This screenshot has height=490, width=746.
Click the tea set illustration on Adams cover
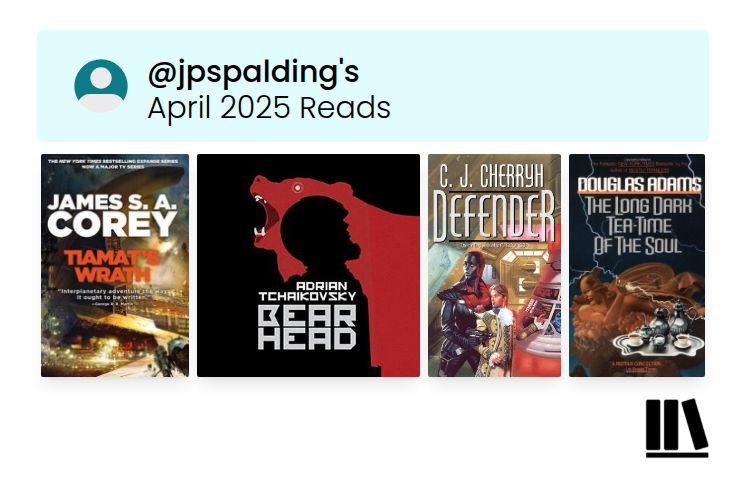coord(657,333)
